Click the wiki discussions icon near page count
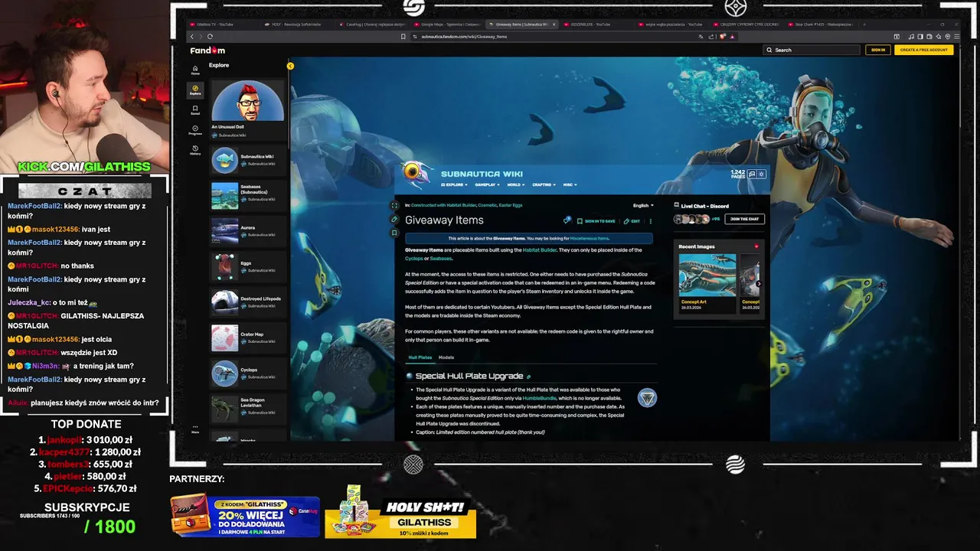This screenshot has width=980, height=551. (x=752, y=174)
